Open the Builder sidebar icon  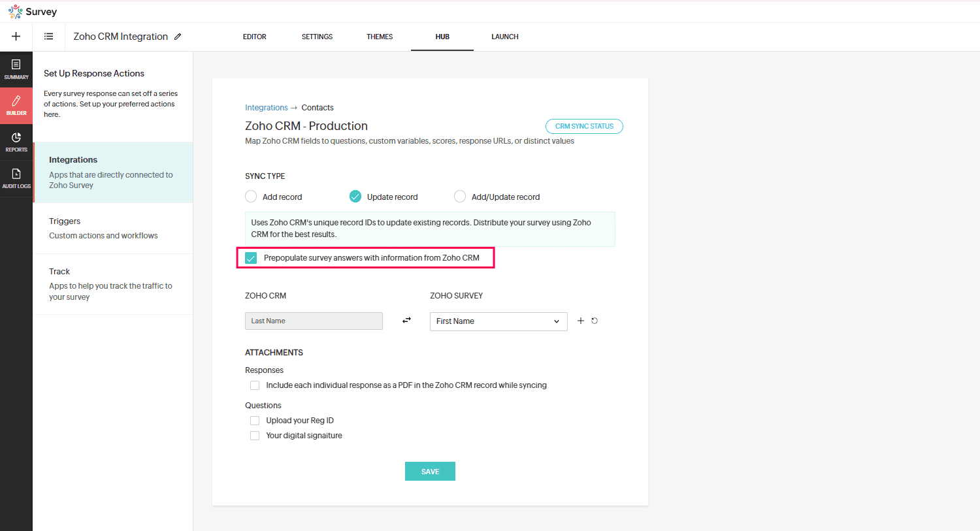tap(16, 105)
